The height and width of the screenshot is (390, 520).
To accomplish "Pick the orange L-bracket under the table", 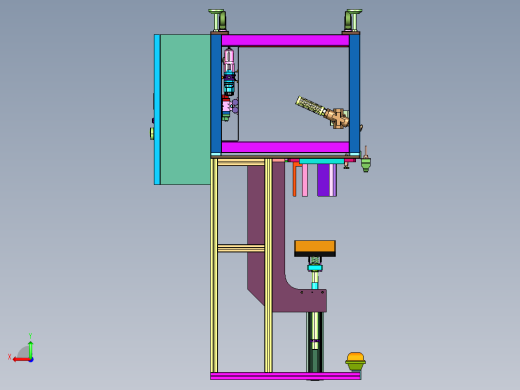I will [296, 179].
